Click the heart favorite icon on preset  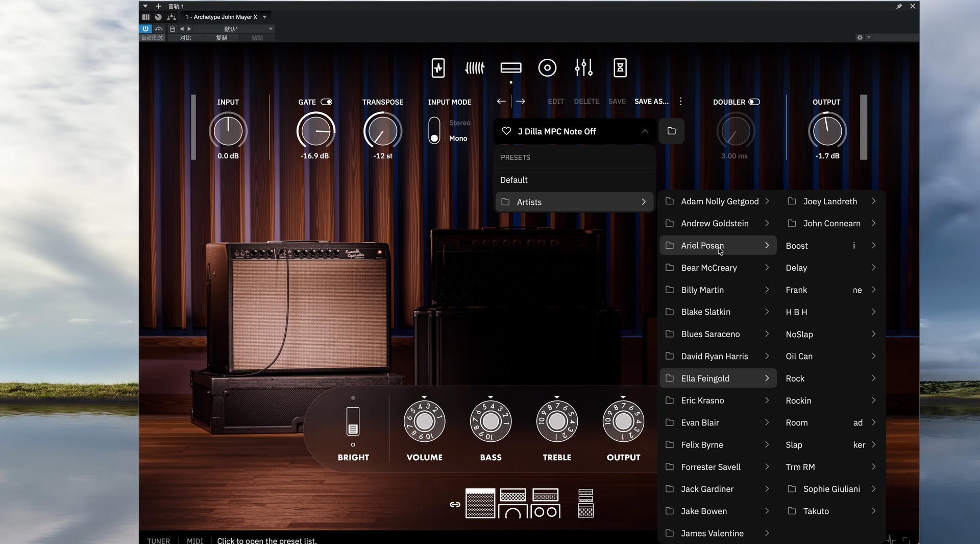(506, 131)
